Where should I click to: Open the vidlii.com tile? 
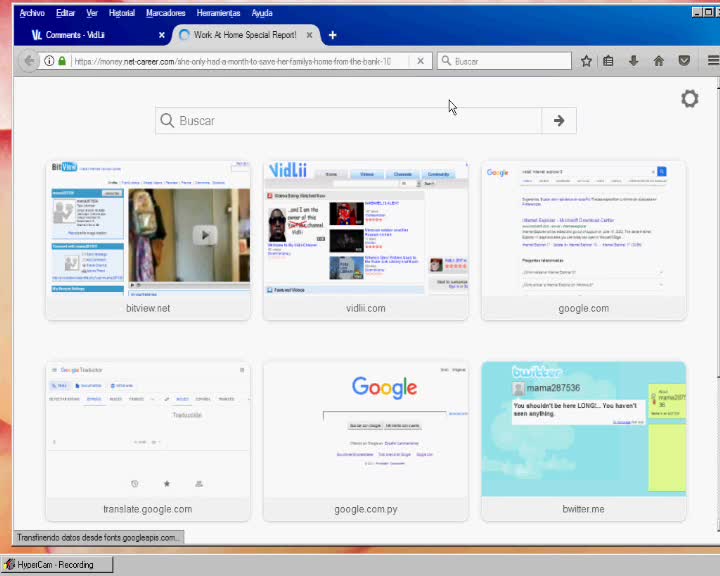366,240
